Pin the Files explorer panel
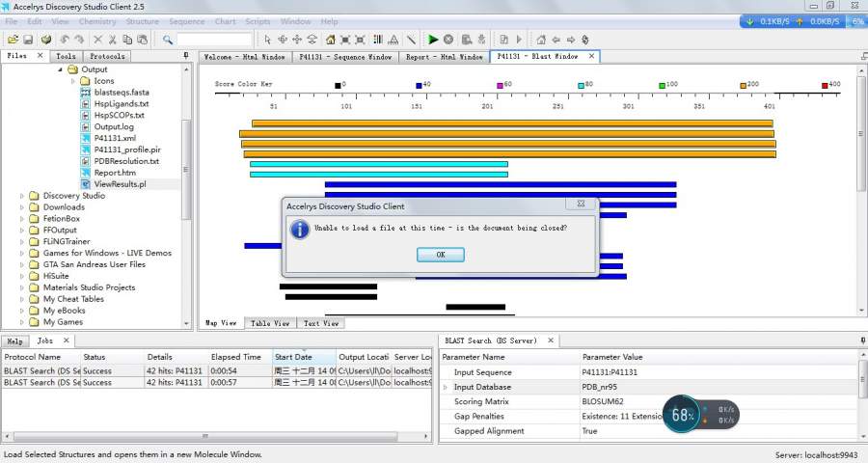 (x=186, y=56)
